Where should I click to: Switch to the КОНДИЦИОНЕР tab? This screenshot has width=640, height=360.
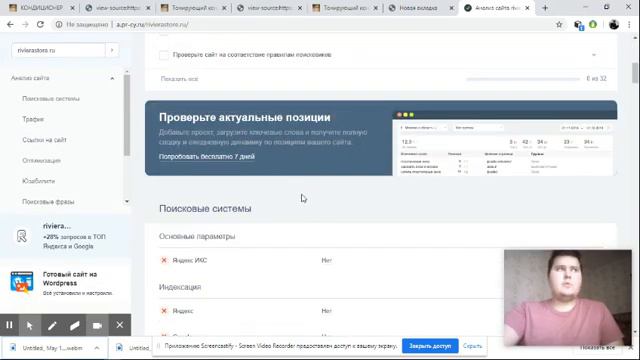(x=41, y=8)
